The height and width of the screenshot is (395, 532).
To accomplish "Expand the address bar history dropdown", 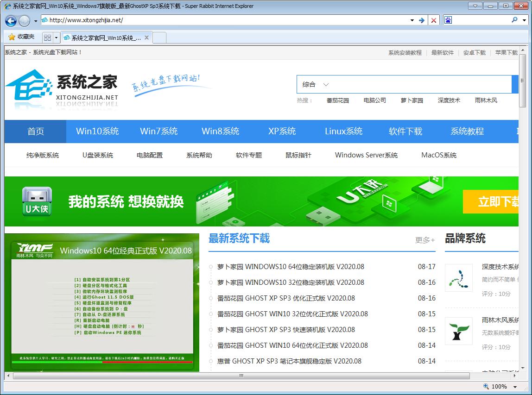I will [412, 20].
